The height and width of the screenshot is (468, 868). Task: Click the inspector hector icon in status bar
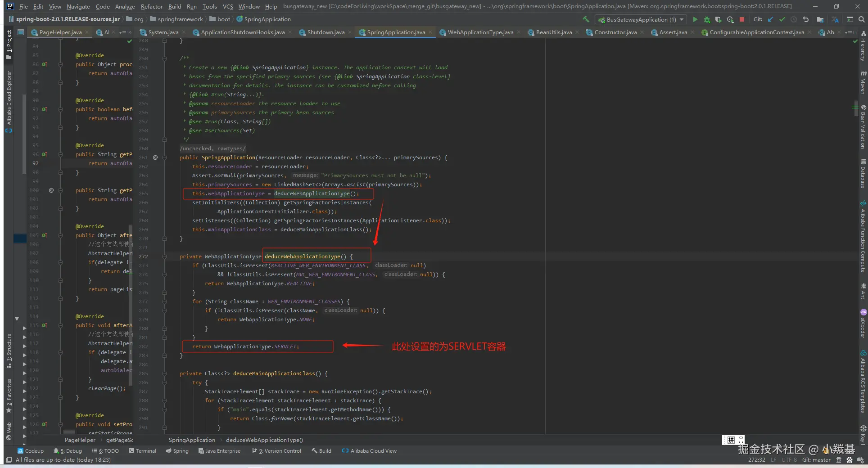pos(839,460)
